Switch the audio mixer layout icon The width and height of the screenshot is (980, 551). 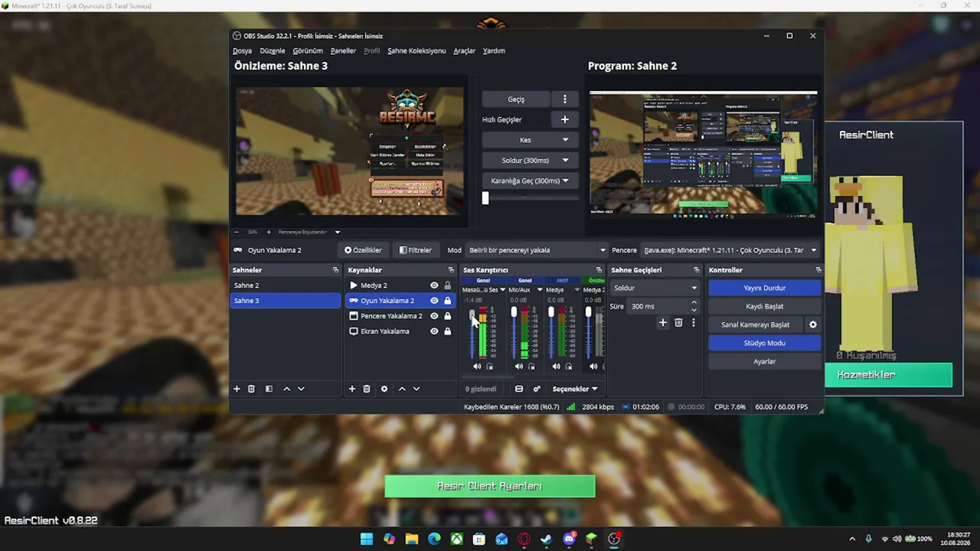519,389
